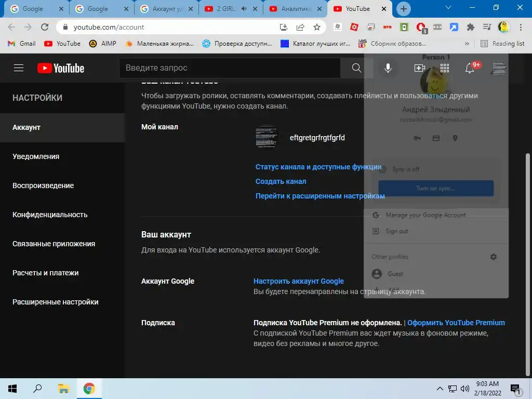Screen dimensions: 532x399
Task: Open a new tab with plus button
Action: [x=403, y=9]
